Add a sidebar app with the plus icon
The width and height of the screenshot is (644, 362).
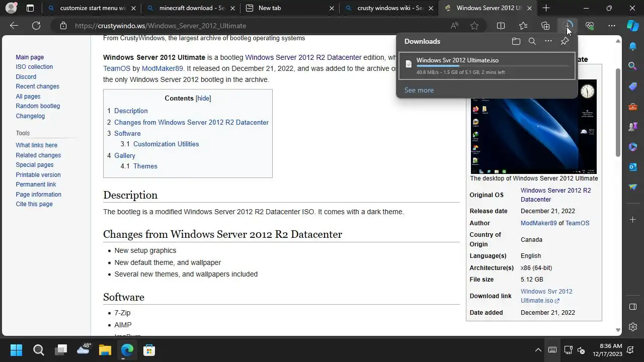tap(633, 220)
